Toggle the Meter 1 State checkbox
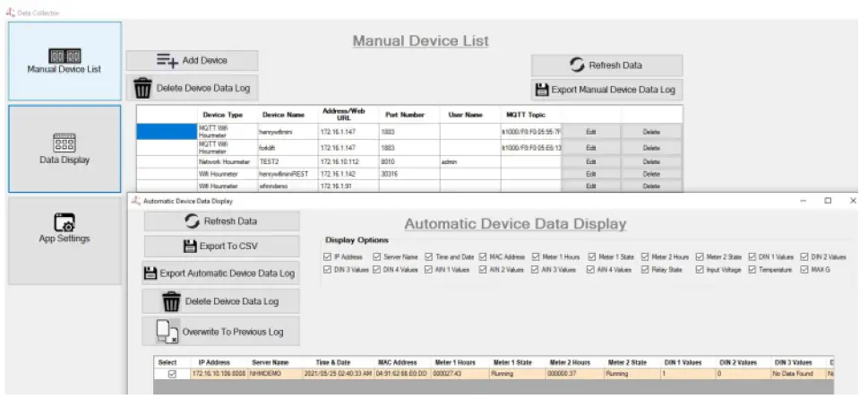This screenshot has height=399, width=868. 592,257
